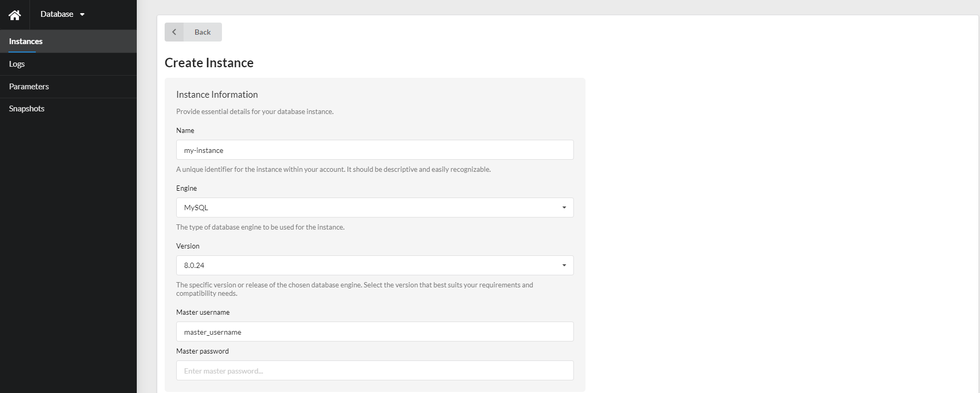Click the Database caret icon in the header
Screen dimensions: 980x393
[82, 15]
